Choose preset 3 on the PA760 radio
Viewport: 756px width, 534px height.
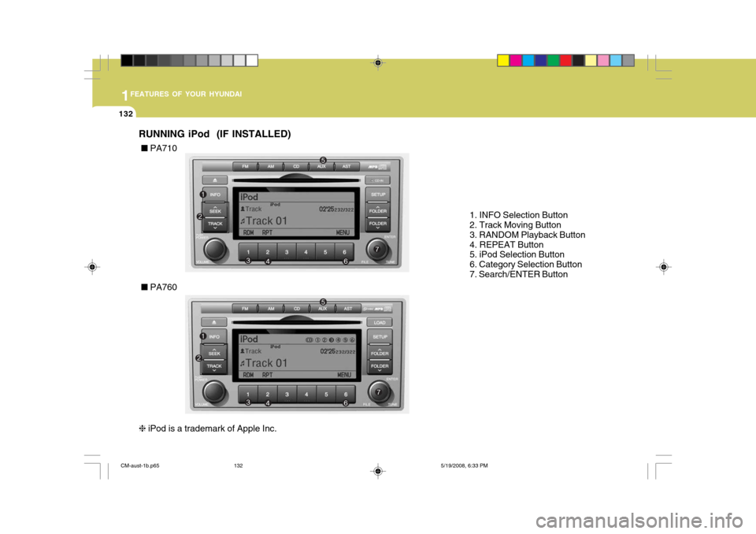pos(287,395)
